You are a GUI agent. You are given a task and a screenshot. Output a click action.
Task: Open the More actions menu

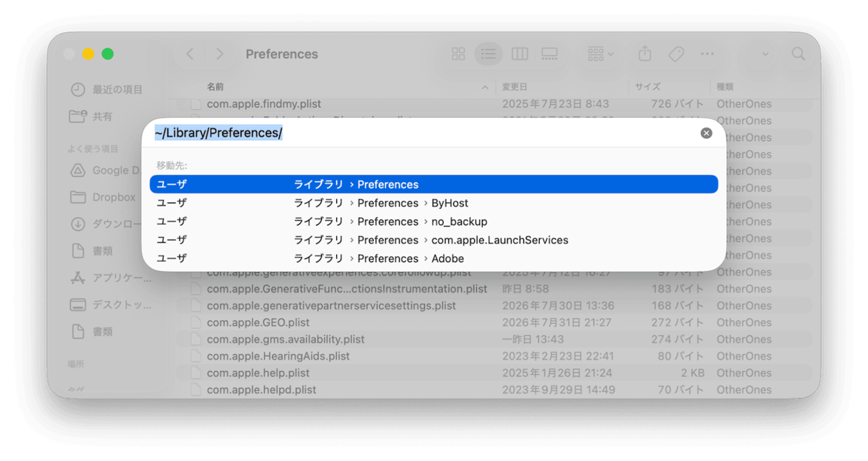tap(707, 54)
